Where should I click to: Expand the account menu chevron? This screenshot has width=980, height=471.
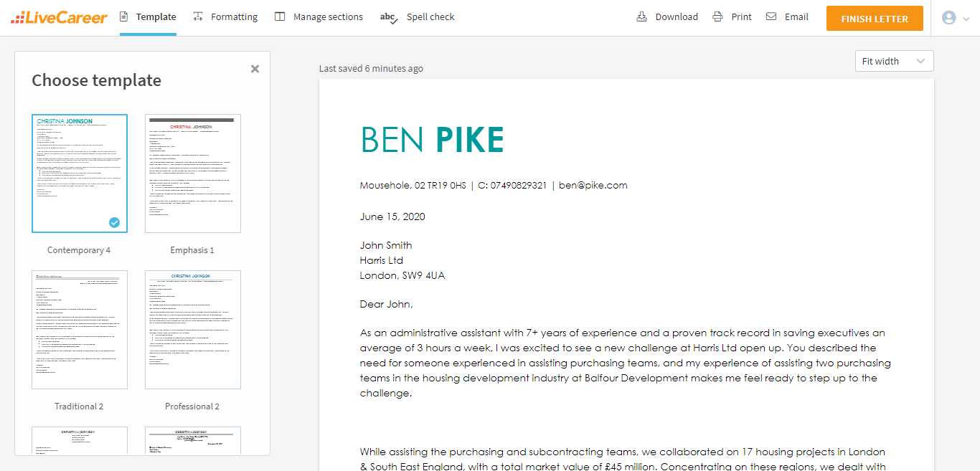pyautogui.click(x=966, y=19)
